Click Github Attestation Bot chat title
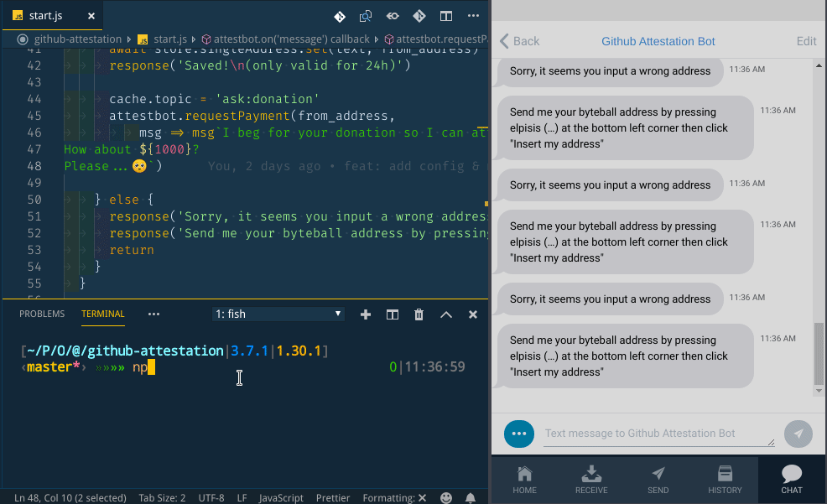This screenshot has height=504, width=827. pos(658,41)
